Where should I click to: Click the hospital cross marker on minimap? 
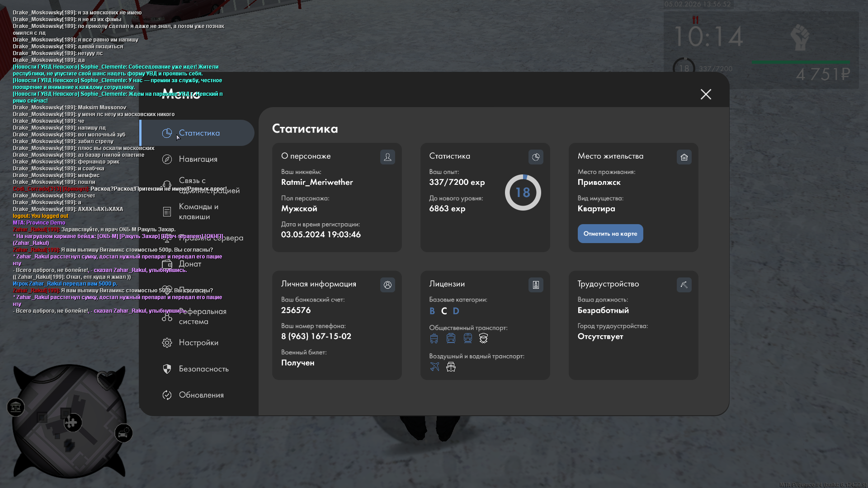click(x=72, y=423)
